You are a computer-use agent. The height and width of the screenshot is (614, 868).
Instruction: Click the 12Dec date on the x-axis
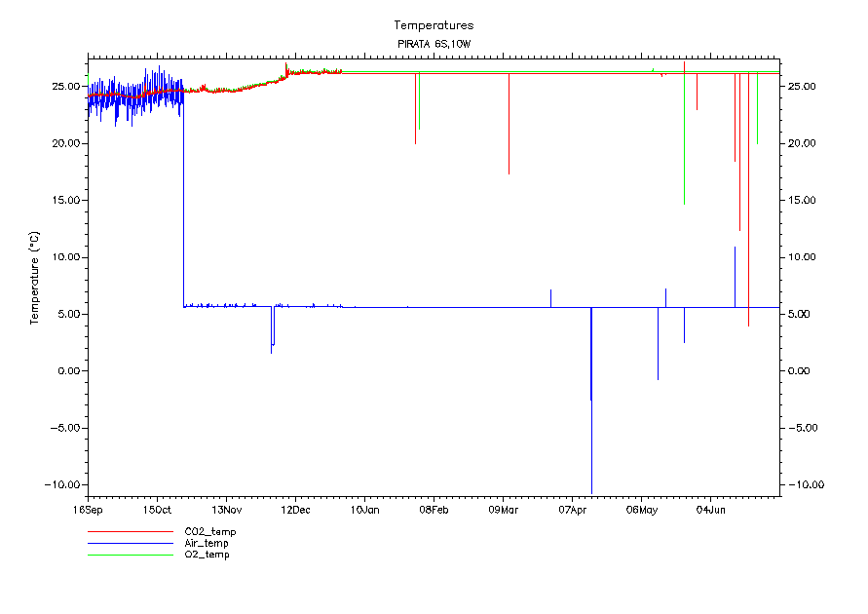coord(295,510)
